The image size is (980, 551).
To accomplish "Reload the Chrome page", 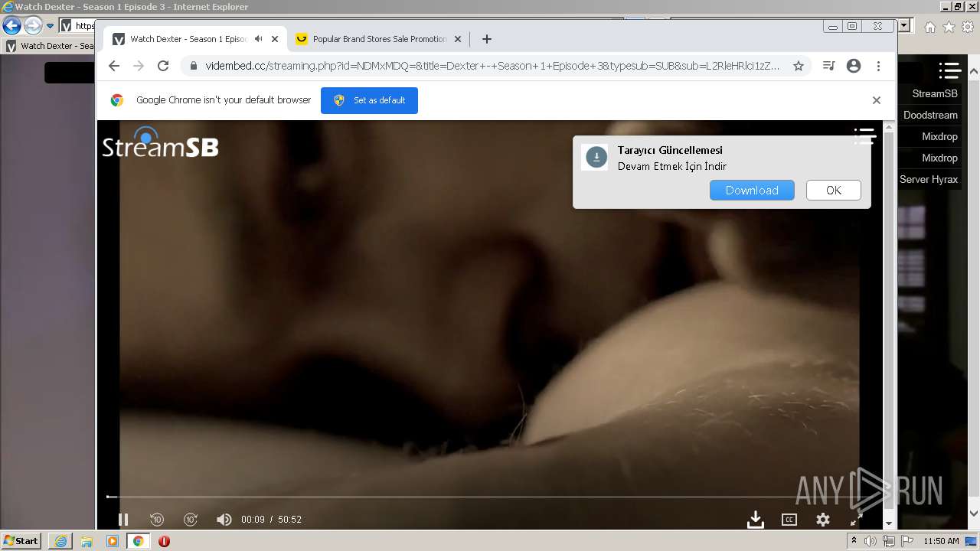I will click(163, 66).
